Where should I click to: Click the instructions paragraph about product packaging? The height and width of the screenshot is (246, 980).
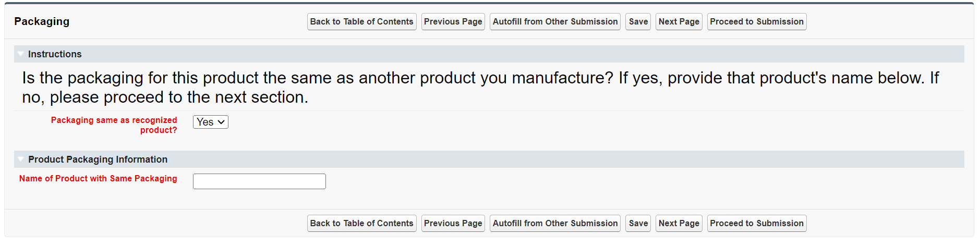pos(480,88)
